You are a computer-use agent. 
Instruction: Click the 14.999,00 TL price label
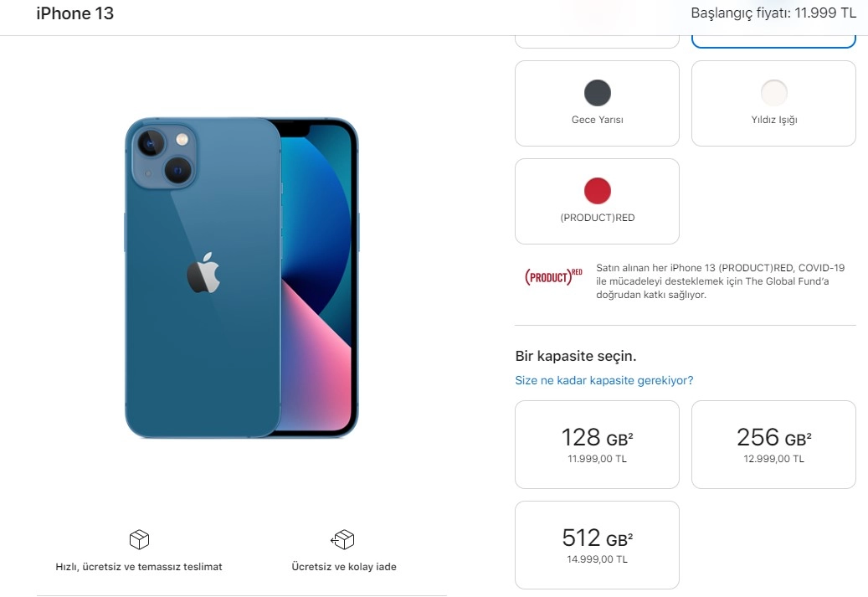click(x=598, y=559)
